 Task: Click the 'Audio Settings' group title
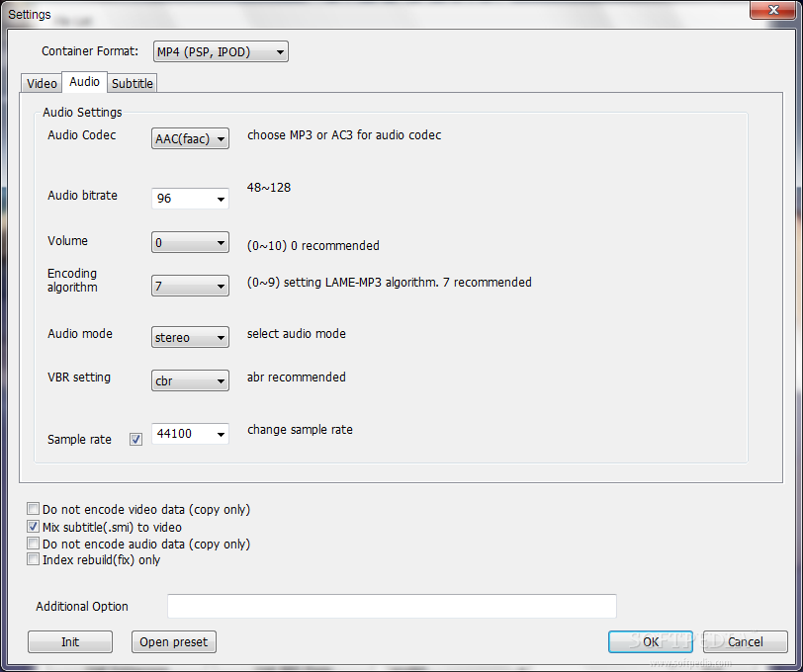point(82,112)
